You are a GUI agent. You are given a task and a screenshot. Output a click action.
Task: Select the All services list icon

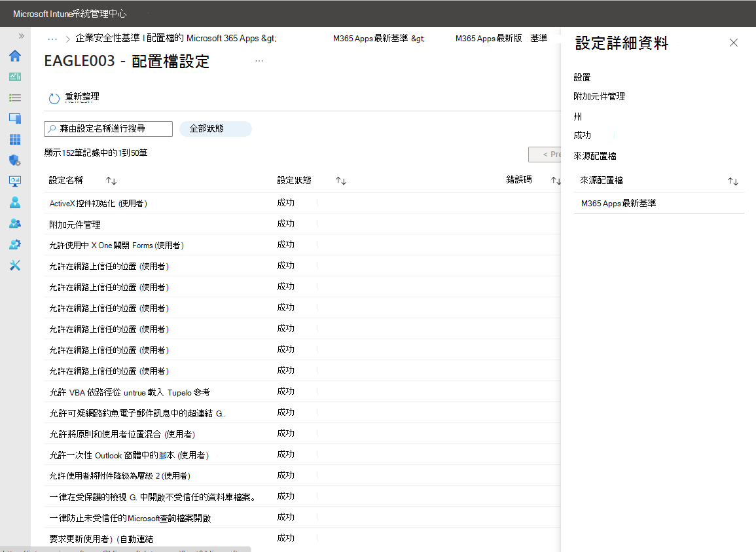[x=15, y=98]
